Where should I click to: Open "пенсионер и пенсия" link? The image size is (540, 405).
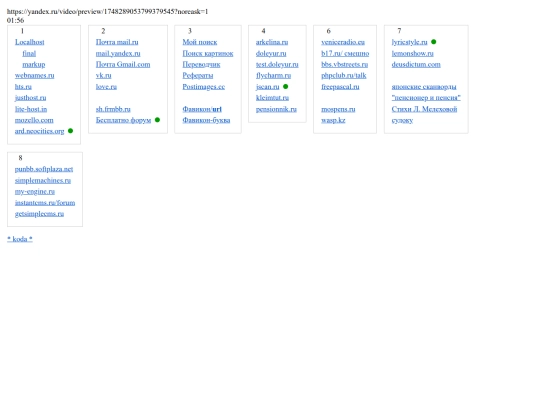tap(426, 98)
